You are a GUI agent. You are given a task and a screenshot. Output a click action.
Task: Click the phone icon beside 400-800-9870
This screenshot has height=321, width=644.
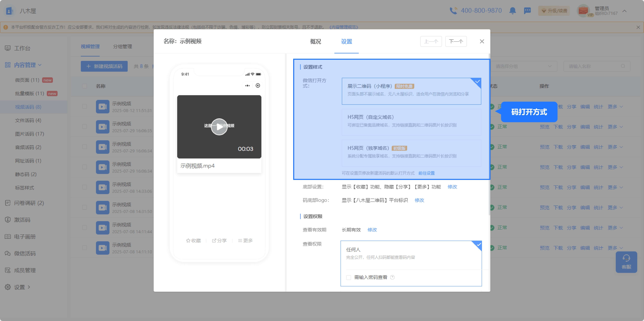453,11
